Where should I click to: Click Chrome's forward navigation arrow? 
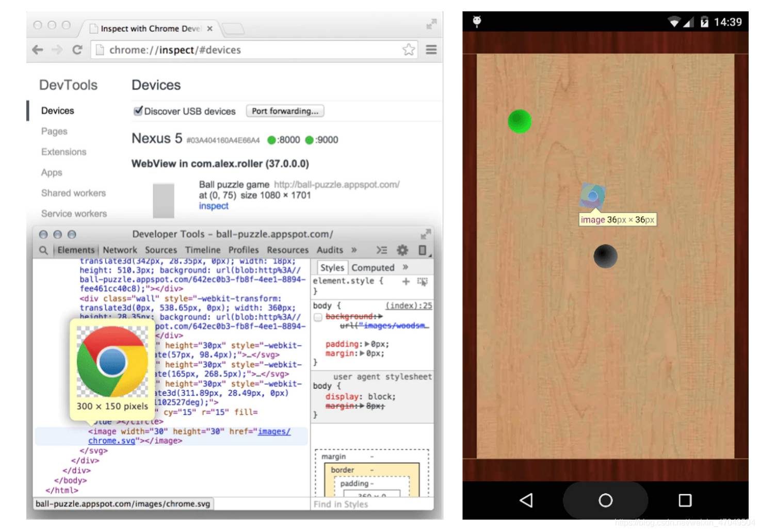point(57,50)
